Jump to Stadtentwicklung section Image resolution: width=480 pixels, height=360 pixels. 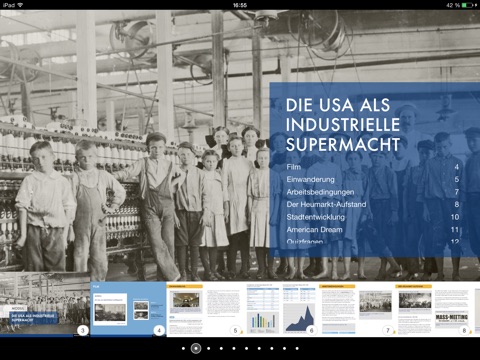click(316, 217)
